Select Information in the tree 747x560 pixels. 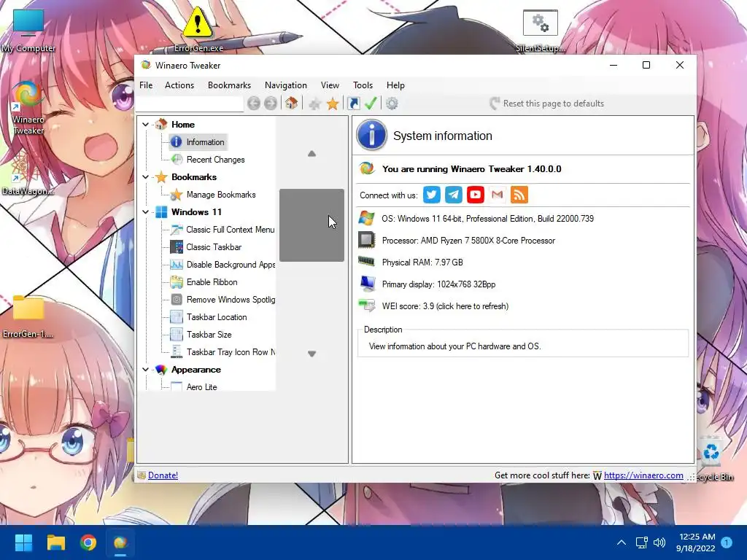[205, 142]
